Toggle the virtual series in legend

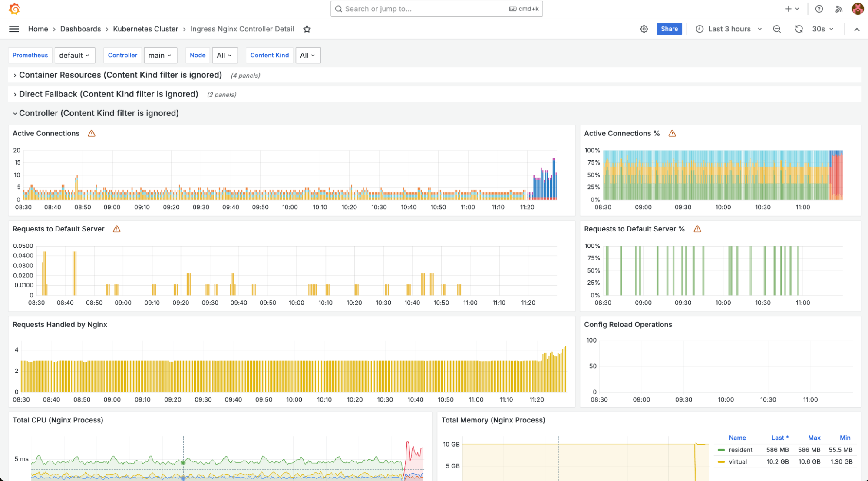[x=737, y=461]
